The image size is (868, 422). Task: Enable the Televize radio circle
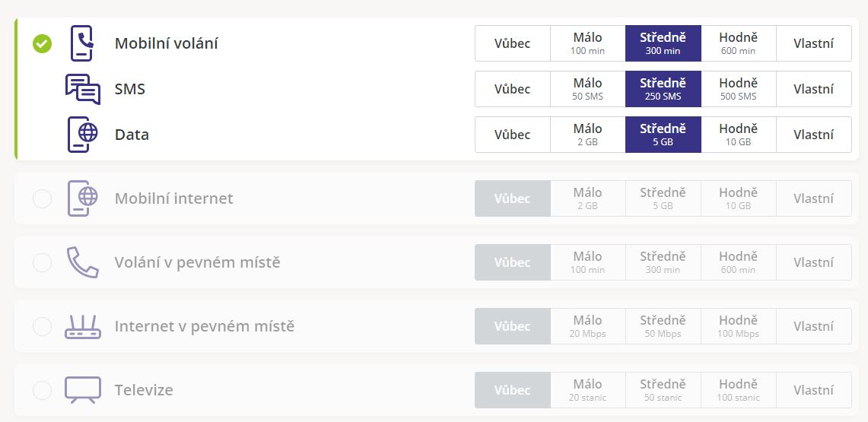42,390
